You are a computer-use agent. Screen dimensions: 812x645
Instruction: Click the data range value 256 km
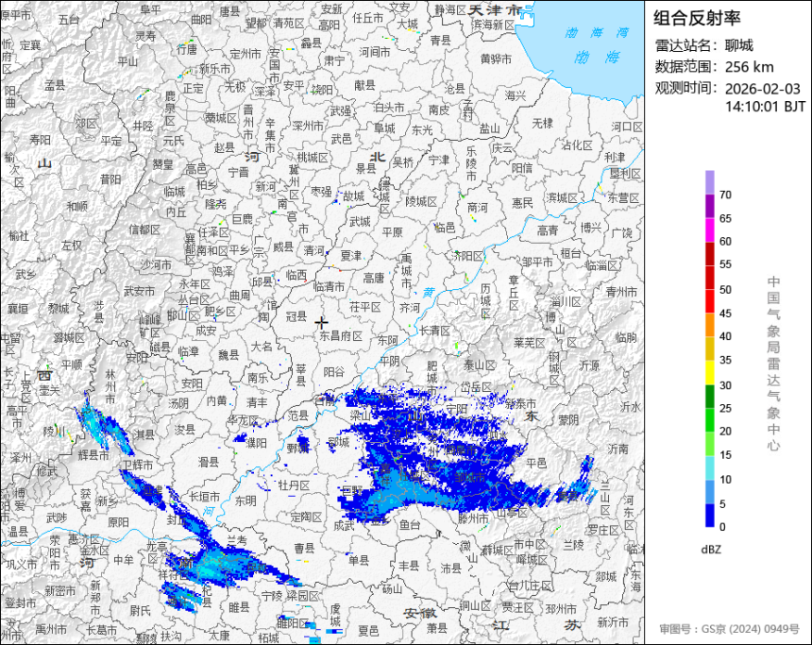750,67
